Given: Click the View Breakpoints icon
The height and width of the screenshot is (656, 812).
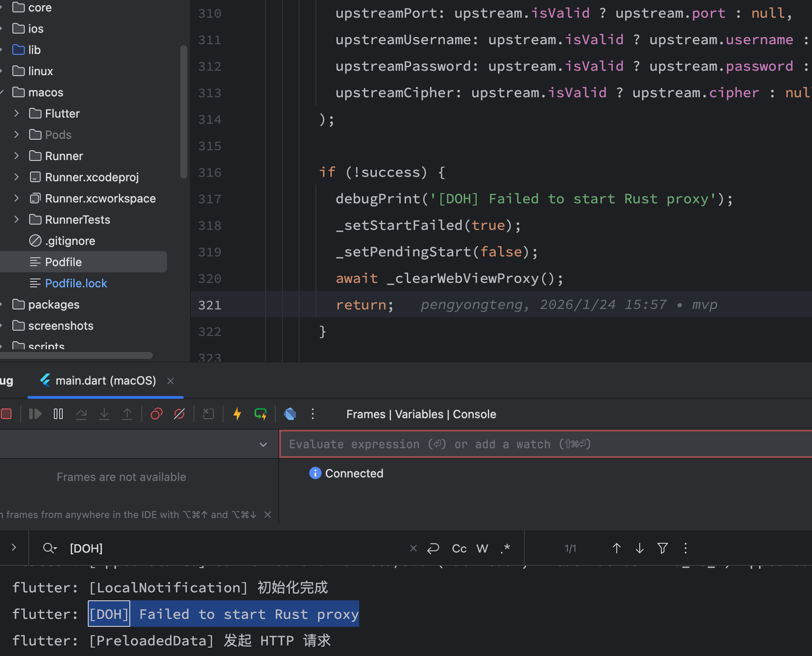Looking at the screenshot, I should point(156,414).
